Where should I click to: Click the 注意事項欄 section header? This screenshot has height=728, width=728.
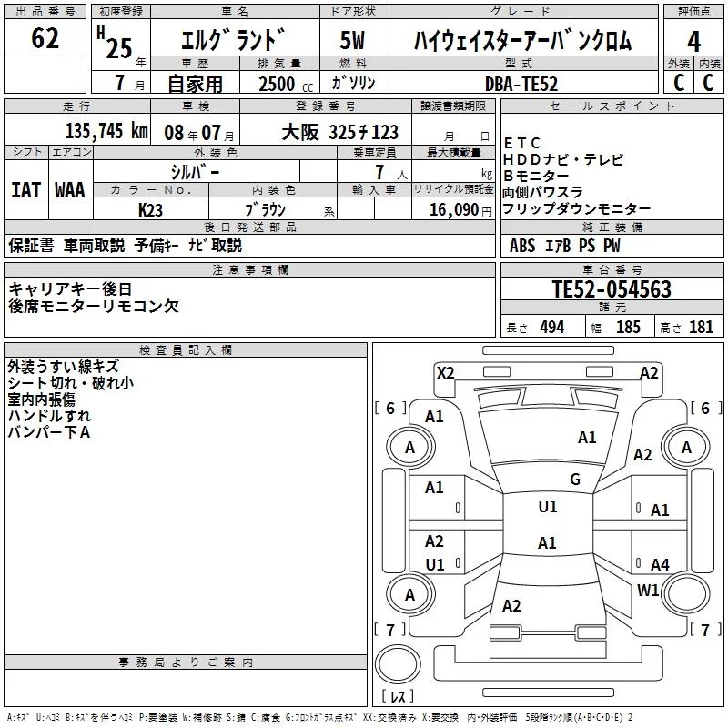pyautogui.click(x=249, y=269)
